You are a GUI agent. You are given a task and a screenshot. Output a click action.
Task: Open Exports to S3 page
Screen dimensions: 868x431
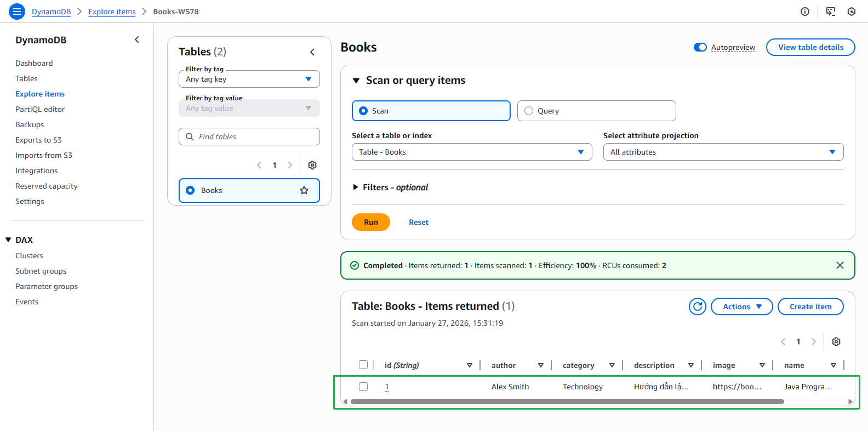coord(38,140)
